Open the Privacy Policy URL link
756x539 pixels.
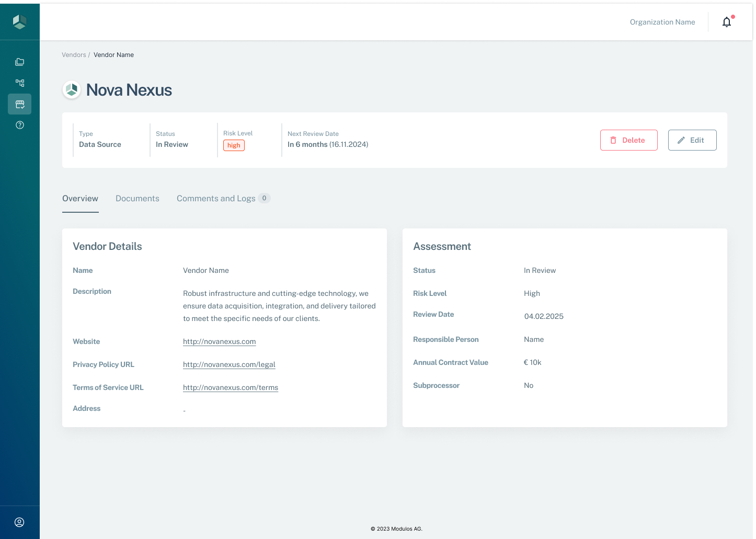tap(229, 364)
